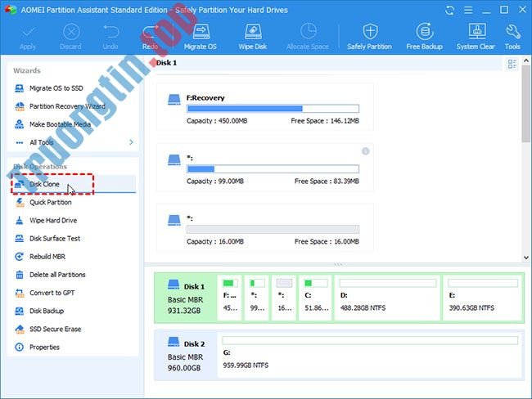Click the Wipe Hard Drive broom icon
532x399 pixels.
pos(20,220)
